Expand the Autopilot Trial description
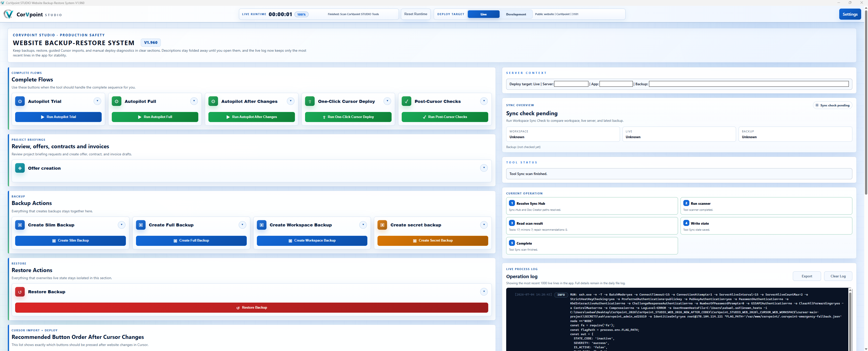Viewport: 868px width, 351px height. tap(97, 101)
